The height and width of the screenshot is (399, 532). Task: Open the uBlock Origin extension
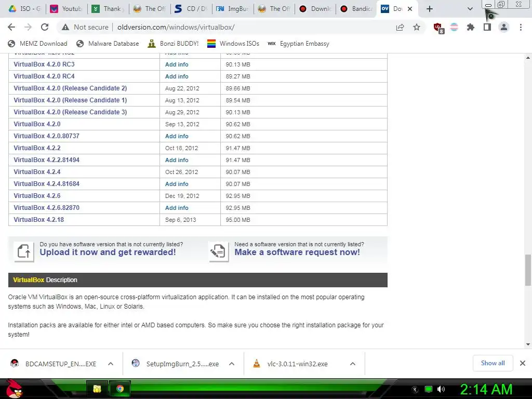(x=438, y=28)
